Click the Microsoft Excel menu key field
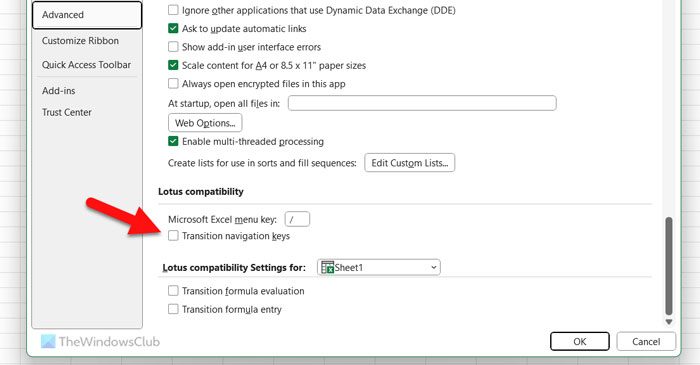Screen dimensions: 700x365 297,219
